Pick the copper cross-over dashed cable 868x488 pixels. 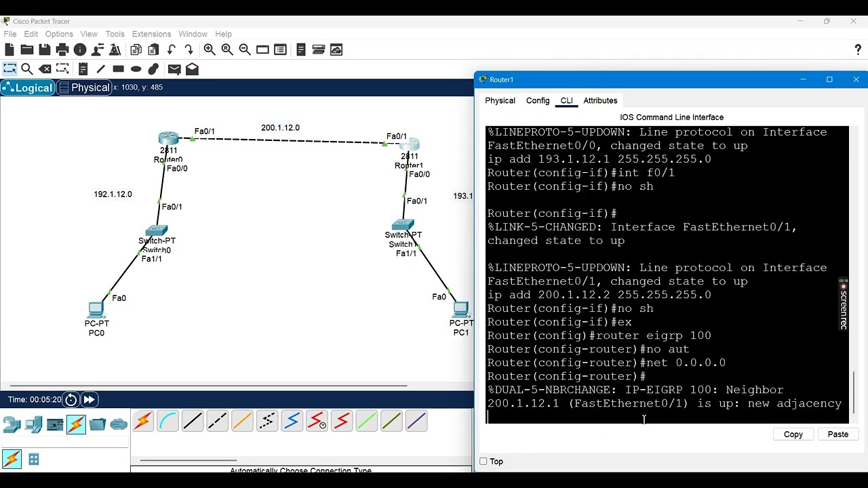tap(217, 421)
